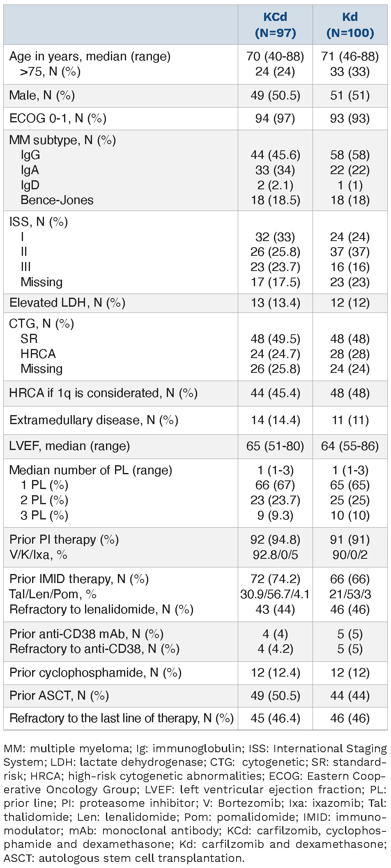Select the "Age in years, median (range)" label

coord(90,56)
